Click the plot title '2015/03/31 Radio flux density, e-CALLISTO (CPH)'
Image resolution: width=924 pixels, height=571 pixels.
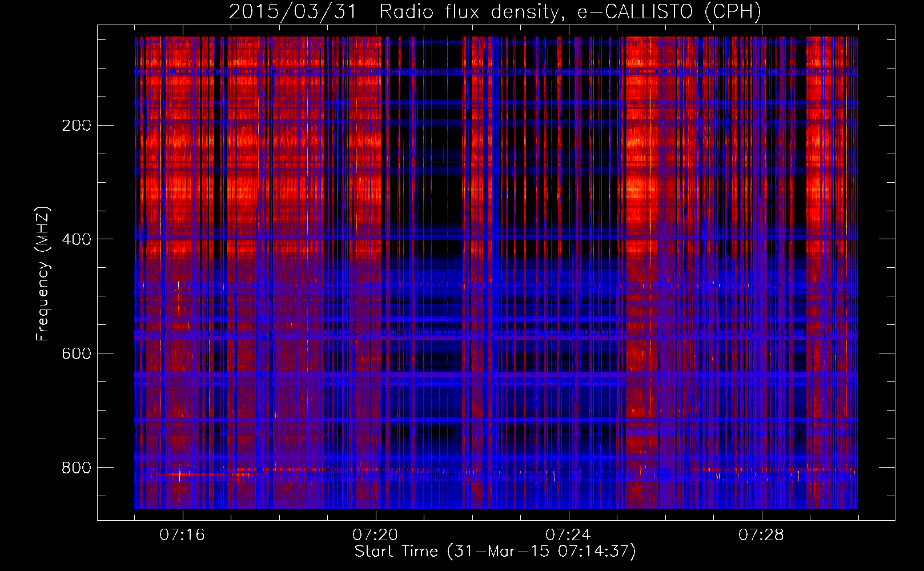pyautogui.click(x=495, y=12)
